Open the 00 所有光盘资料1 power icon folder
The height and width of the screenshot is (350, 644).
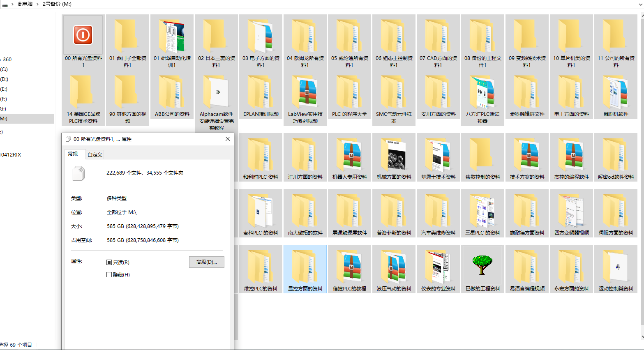click(x=83, y=35)
